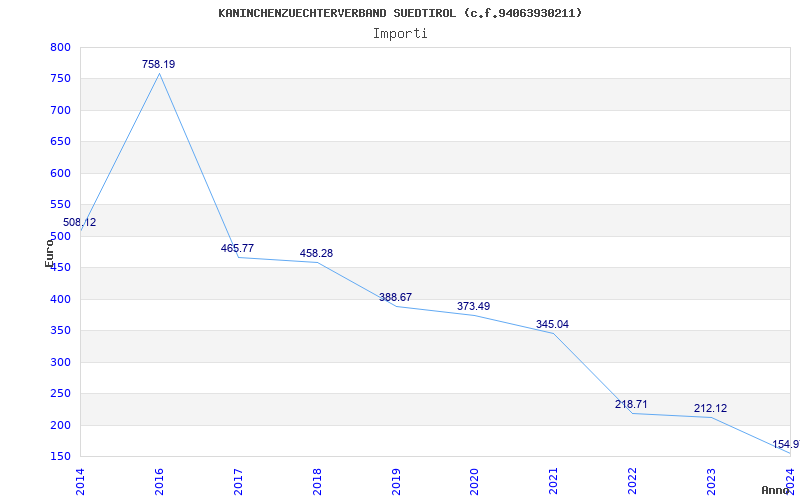Select the 508.12 data label
The height and width of the screenshot is (500, 800).
point(79,222)
